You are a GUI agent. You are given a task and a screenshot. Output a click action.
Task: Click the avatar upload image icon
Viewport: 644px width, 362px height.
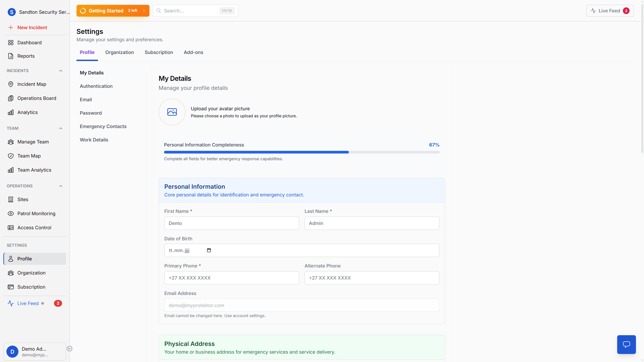point(172,112)
